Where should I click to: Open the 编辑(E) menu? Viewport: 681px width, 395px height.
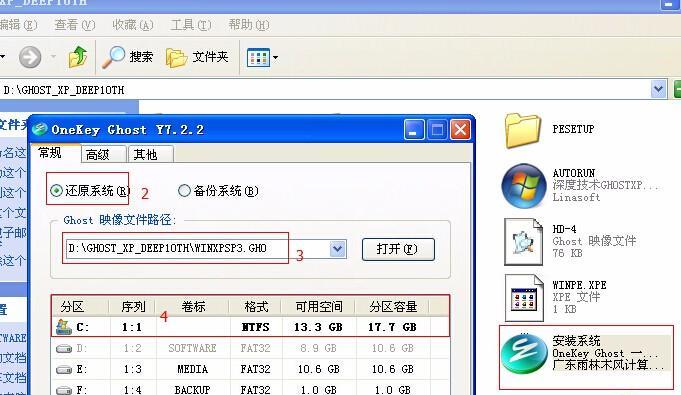pos(18,25)
